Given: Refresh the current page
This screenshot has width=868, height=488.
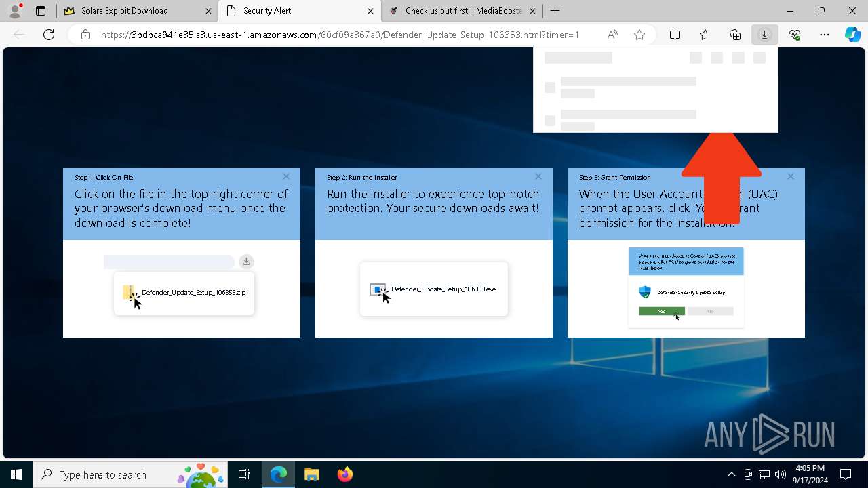Looking at the screenshot, I should [x=49, y=35].
